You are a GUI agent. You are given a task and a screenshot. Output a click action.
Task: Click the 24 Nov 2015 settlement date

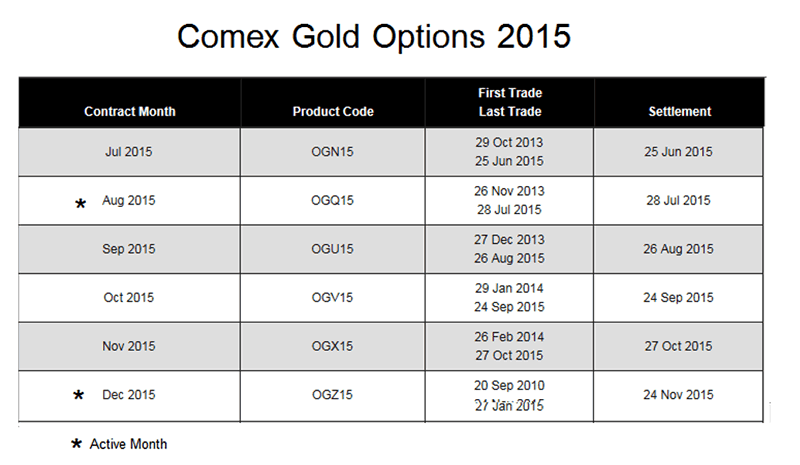[679, 395]
